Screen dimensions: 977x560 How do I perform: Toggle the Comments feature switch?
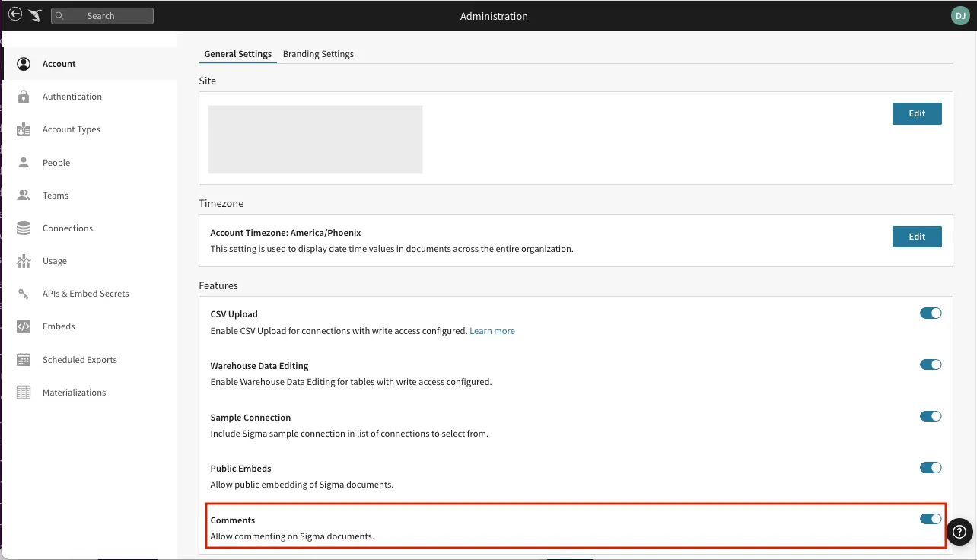coord(931,520)
